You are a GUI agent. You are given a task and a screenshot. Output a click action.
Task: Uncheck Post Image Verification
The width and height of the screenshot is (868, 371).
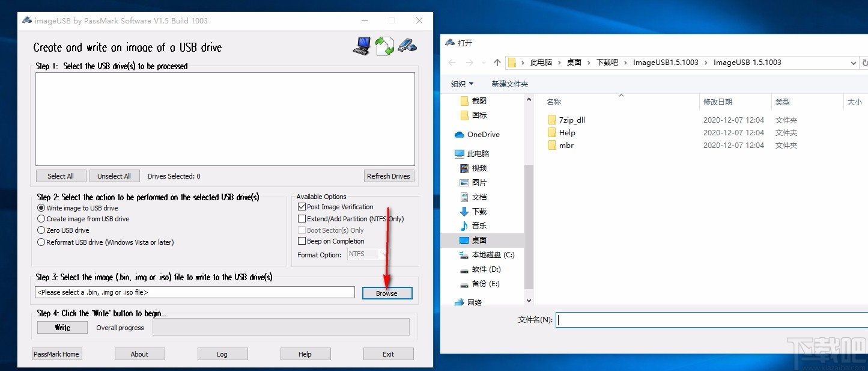pyautogui.click(x=302, y=206)
